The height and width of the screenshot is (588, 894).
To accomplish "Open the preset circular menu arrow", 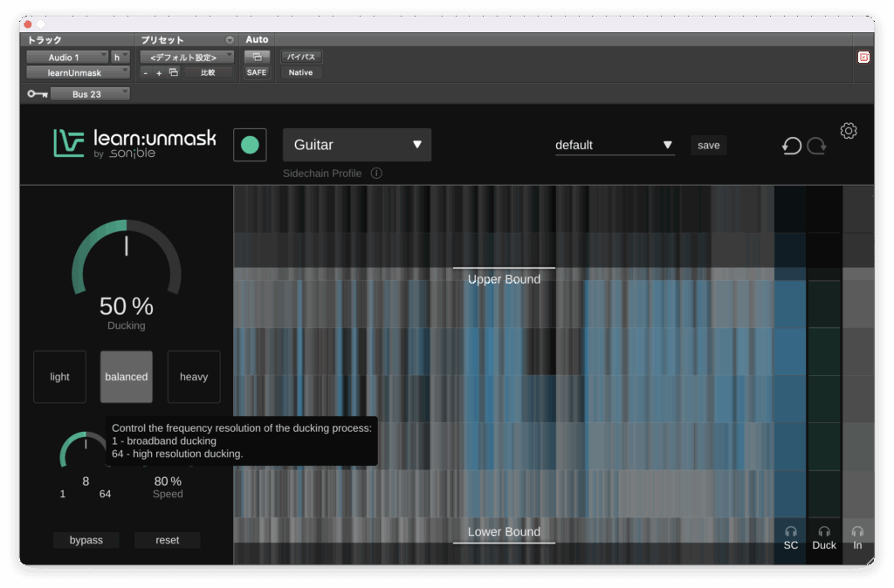I will (230, 40).
